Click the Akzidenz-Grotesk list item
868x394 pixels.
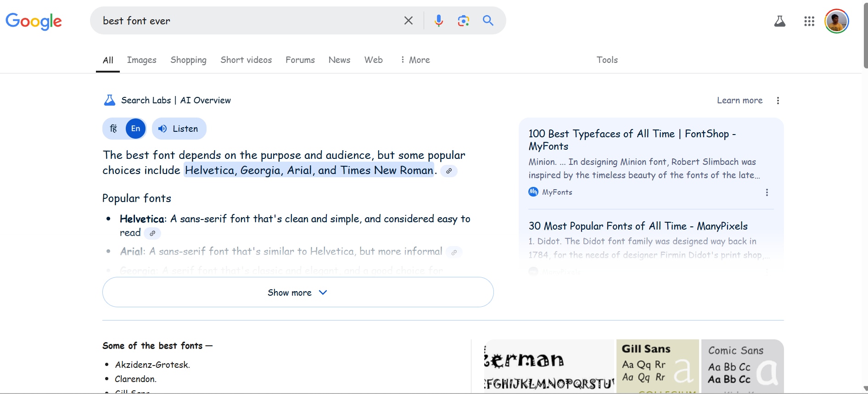[x=152, y=365]
